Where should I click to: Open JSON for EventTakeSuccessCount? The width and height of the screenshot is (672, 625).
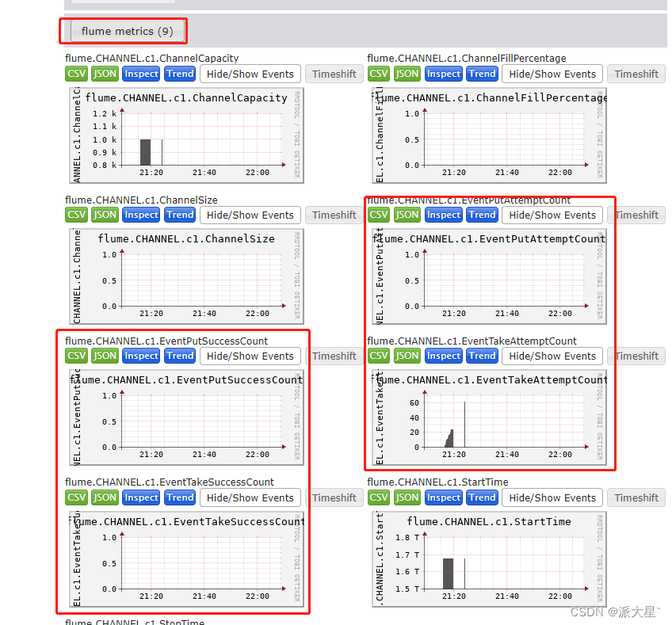point(105,497)
